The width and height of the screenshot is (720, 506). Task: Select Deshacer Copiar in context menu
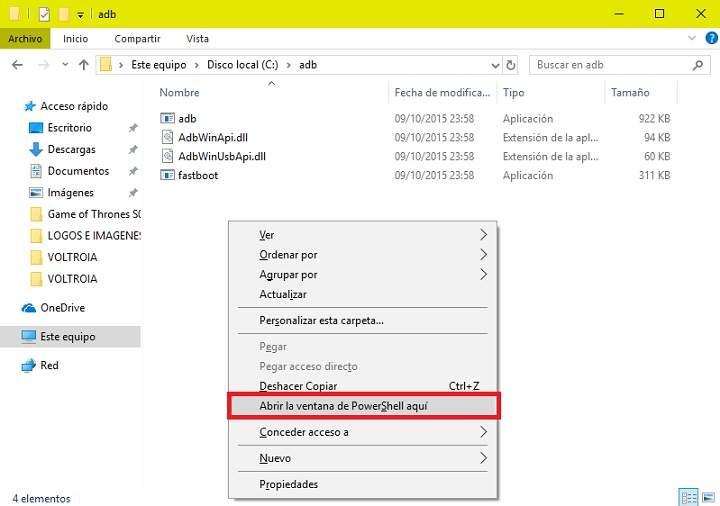[x=363, y=386]
